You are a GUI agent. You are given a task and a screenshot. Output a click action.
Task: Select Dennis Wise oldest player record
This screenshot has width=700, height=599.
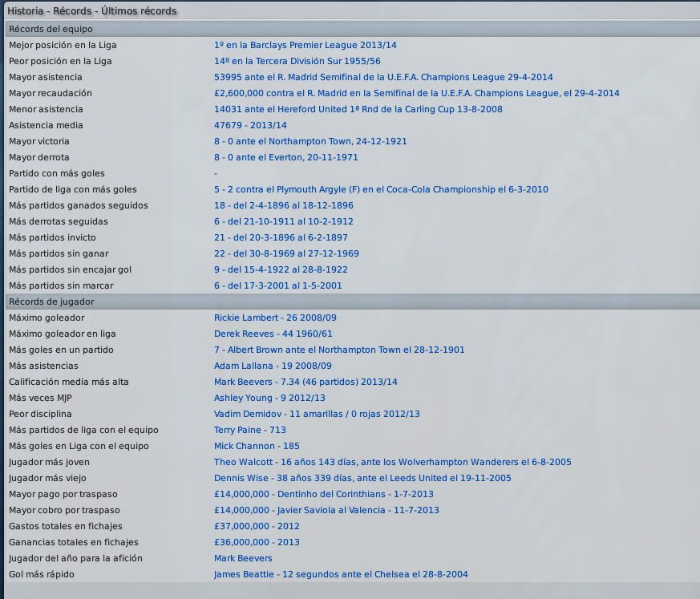point(362,479)
